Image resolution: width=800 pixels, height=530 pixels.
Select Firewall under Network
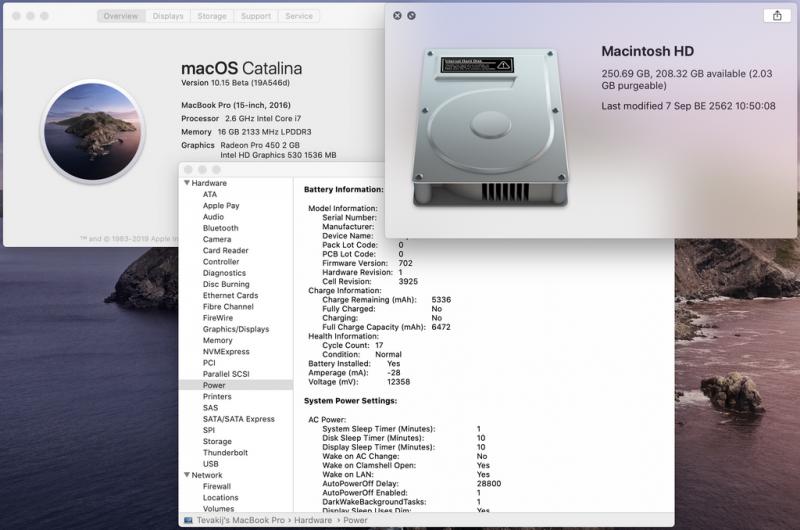217,486
